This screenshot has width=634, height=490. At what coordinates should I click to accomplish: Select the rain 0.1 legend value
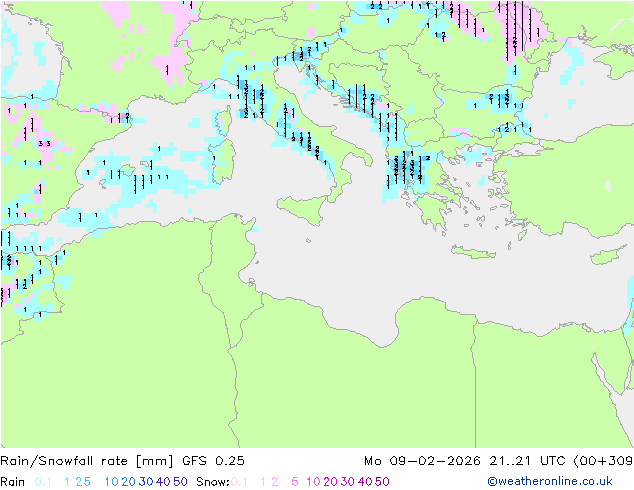pos(43,482)
